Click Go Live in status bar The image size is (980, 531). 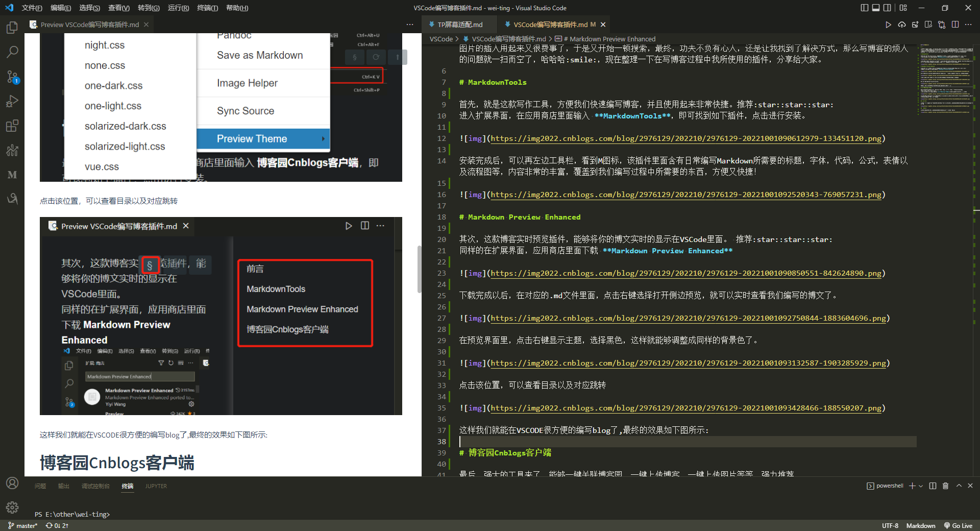click(958, 525)
